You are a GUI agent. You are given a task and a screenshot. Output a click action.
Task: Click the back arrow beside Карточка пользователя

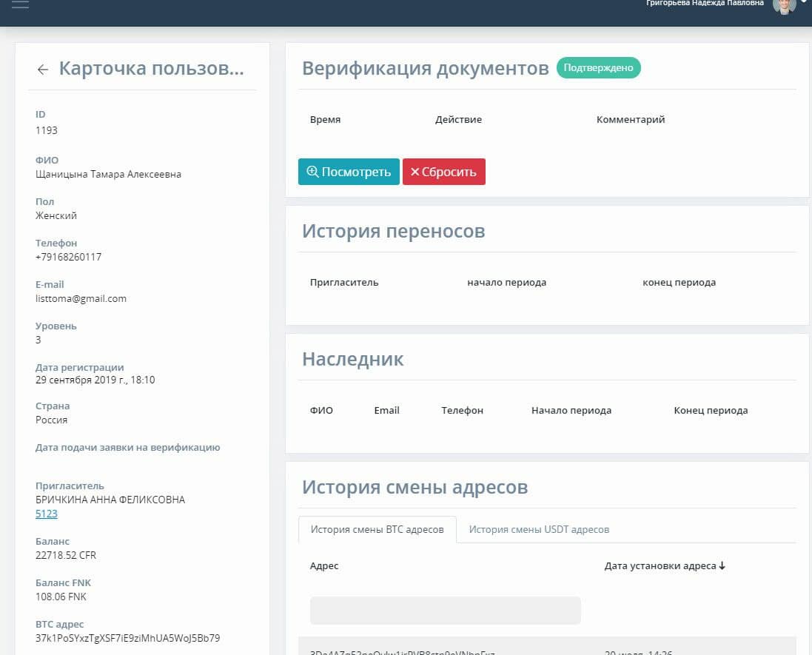pos(43,70)
